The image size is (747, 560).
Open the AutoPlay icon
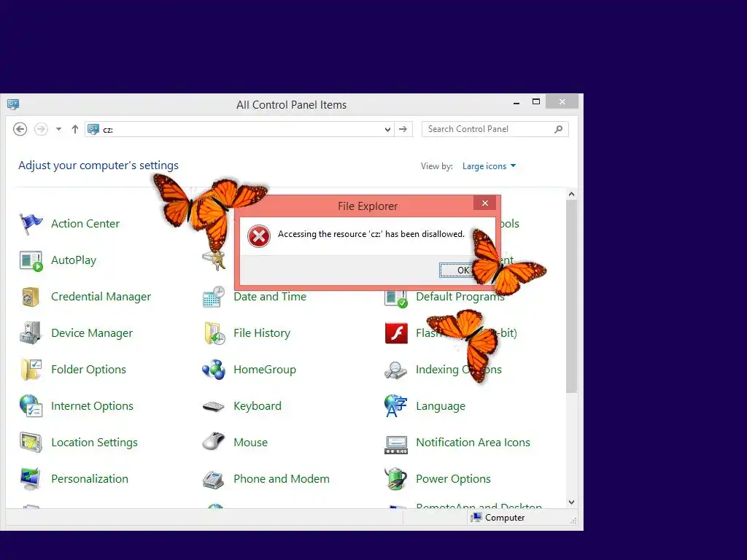pos(31,260)
